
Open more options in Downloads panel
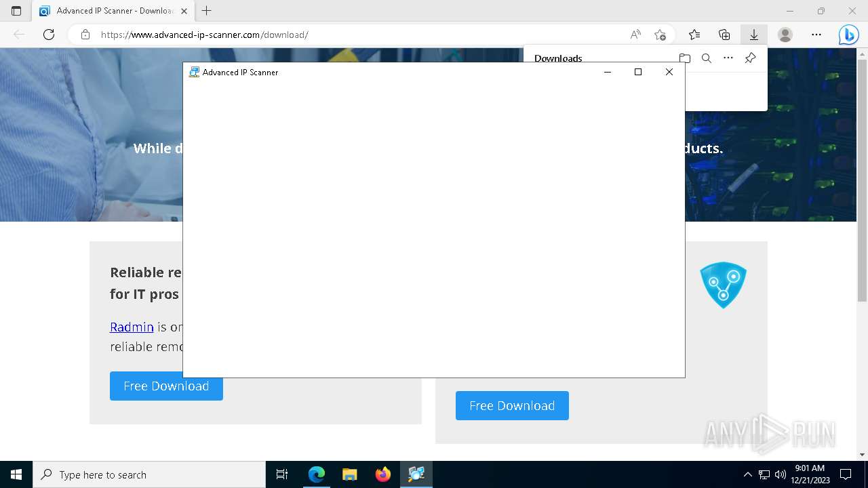coord(728,58)
